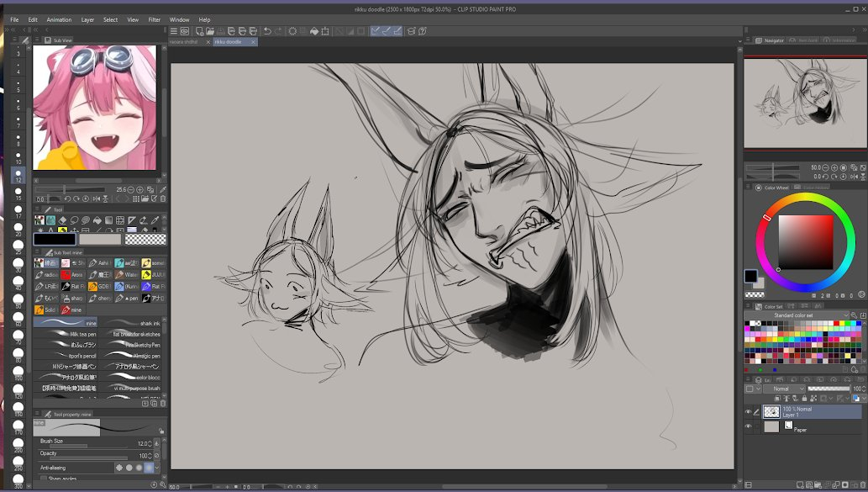The width and height of the screenshot is (868, 492).
Task: Click the main black color swatch
Action: click(x=54, y=239)
